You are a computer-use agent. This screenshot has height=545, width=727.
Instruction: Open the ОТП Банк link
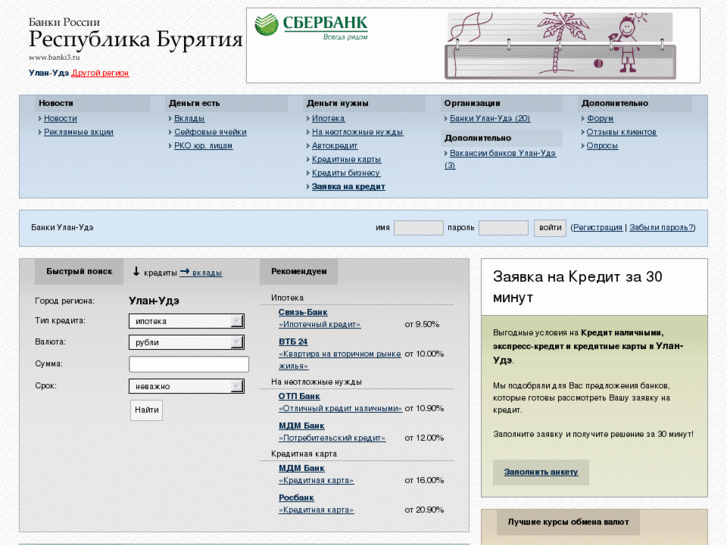point(299,397)
